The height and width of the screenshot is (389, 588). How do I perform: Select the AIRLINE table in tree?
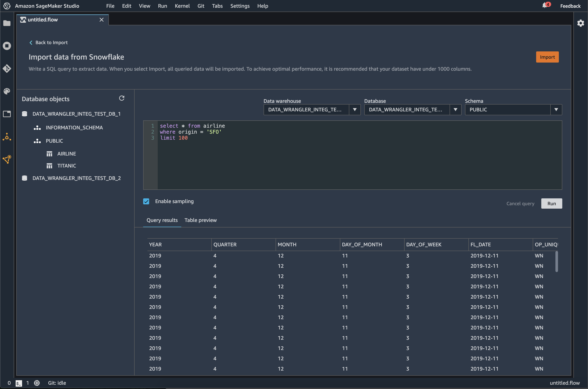[x=66, y=154]
